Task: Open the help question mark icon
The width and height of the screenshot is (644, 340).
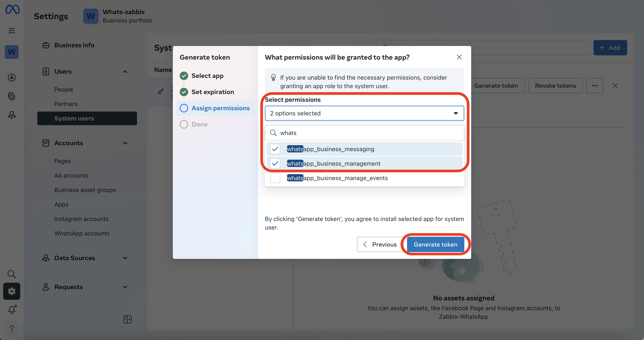Action: (x=12, y=329)
